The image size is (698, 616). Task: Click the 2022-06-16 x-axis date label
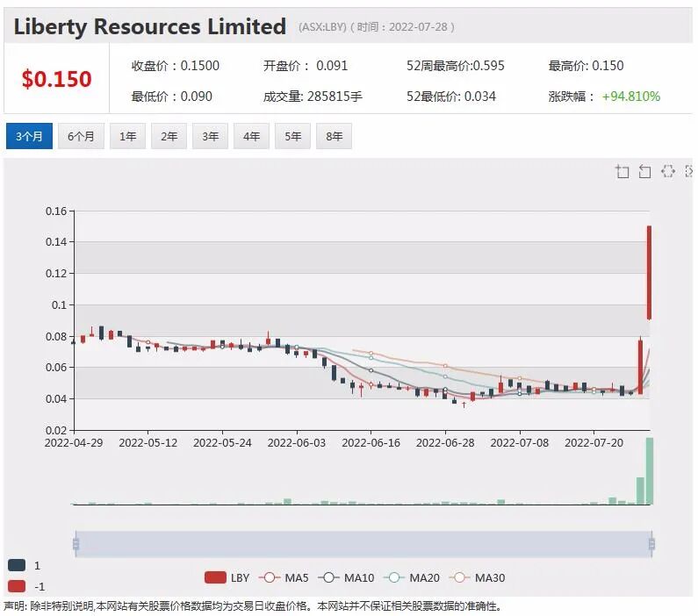click(371, 443)
